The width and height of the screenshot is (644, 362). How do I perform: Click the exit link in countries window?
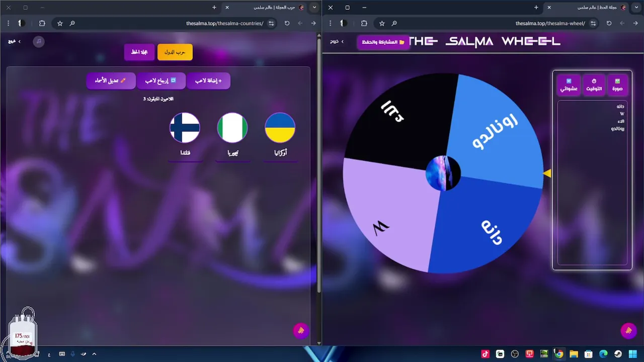[x=15, y=41]
